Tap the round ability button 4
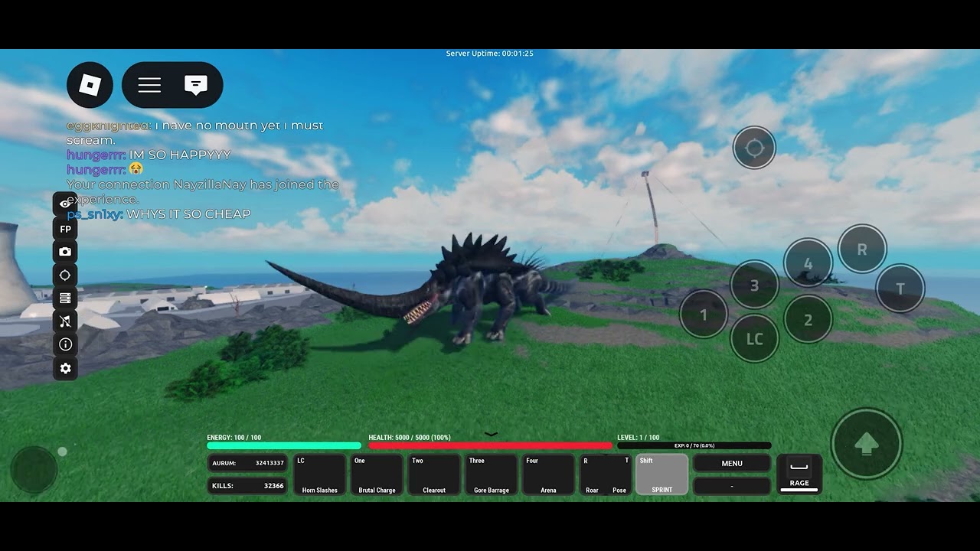Viewport: 980px width, 551px height. click(808, 263)
